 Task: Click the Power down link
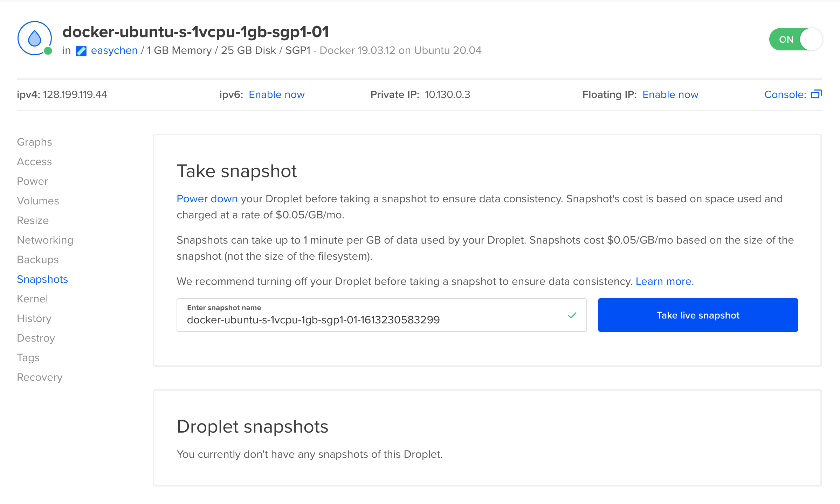[207, 199]
